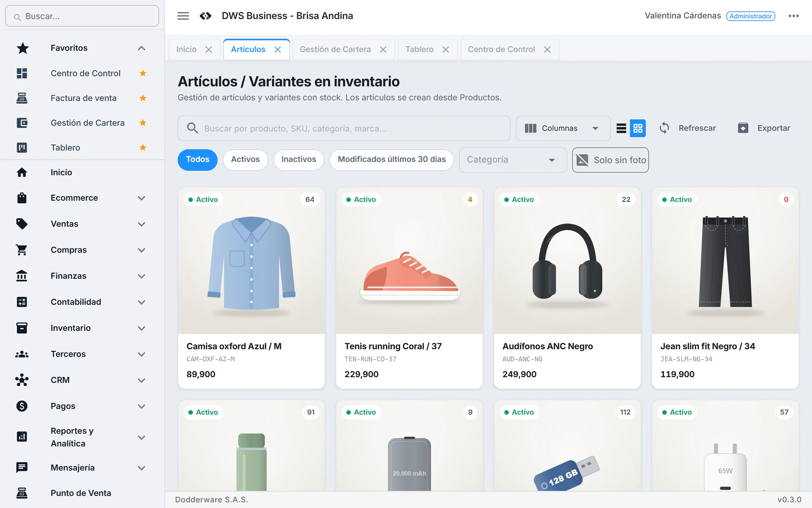Open the Columnas dropdown

click(563, 128)
